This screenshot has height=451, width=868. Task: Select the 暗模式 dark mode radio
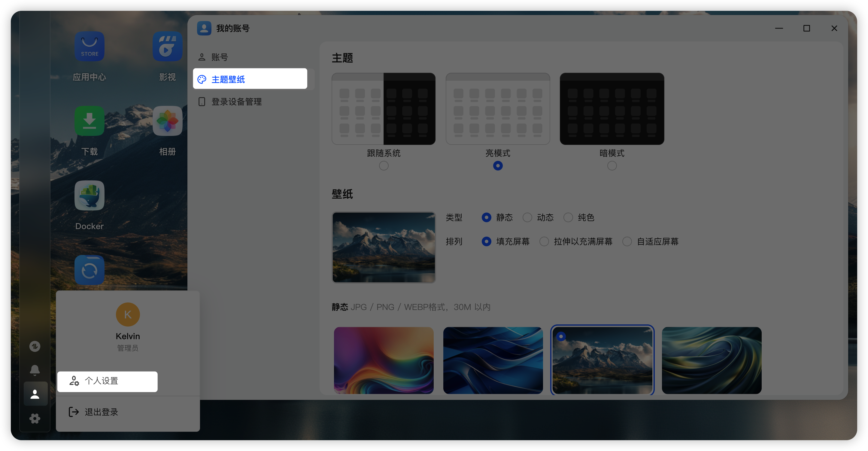coord(612,166)
